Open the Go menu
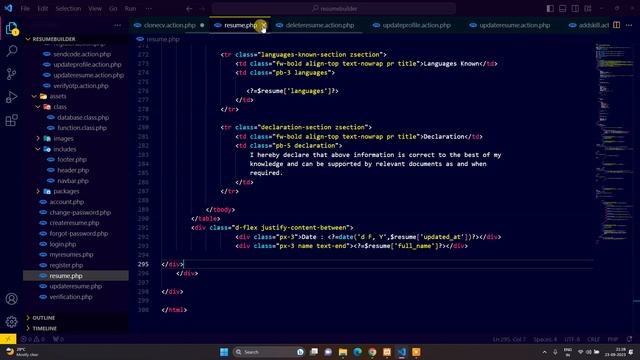 pyautogui.click(x=113, y=9)
